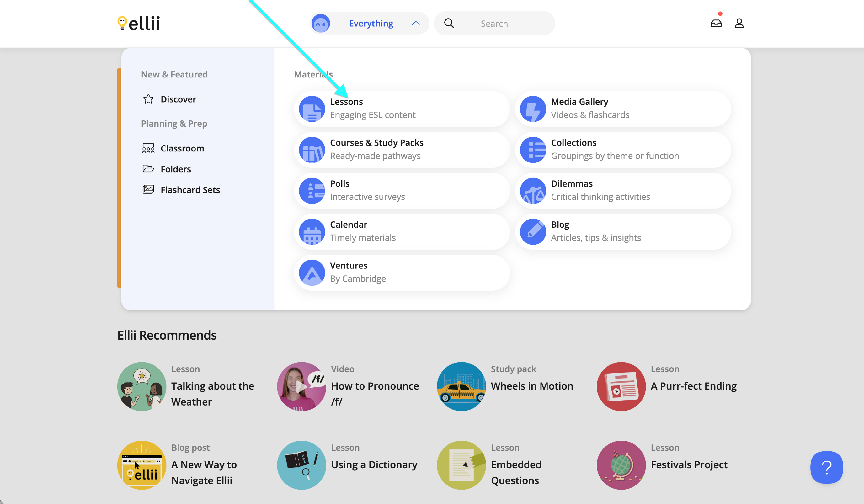Open Classroom in Planning & Prep
Viewport: 864px width, 504px height.
tap(182, 148)
